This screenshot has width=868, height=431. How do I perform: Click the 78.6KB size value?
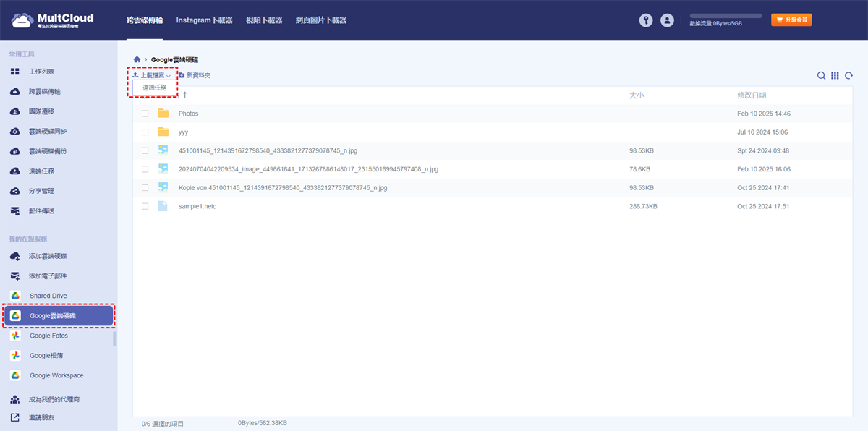(639, 169)
